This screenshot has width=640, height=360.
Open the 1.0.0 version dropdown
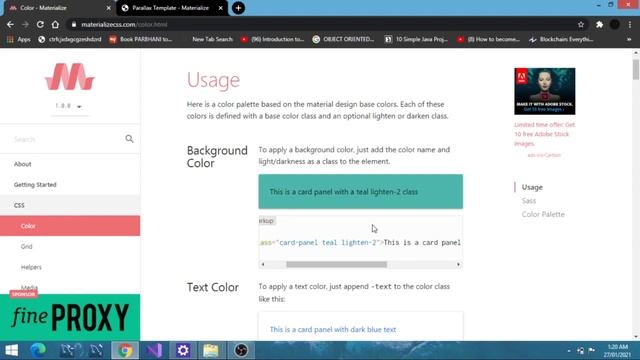(69, 106)
